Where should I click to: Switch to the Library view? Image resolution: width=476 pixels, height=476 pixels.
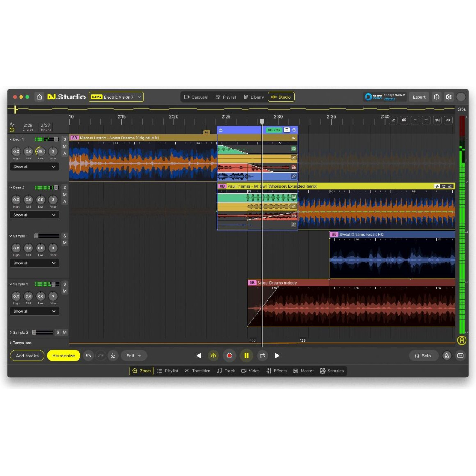pyautogui.click(x=254, y=97)
